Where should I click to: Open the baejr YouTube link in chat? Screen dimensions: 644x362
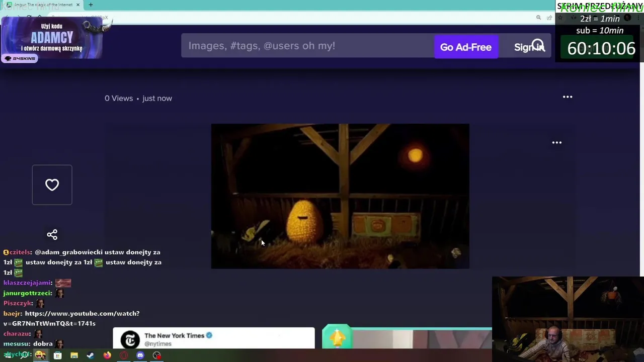[71, 318]
